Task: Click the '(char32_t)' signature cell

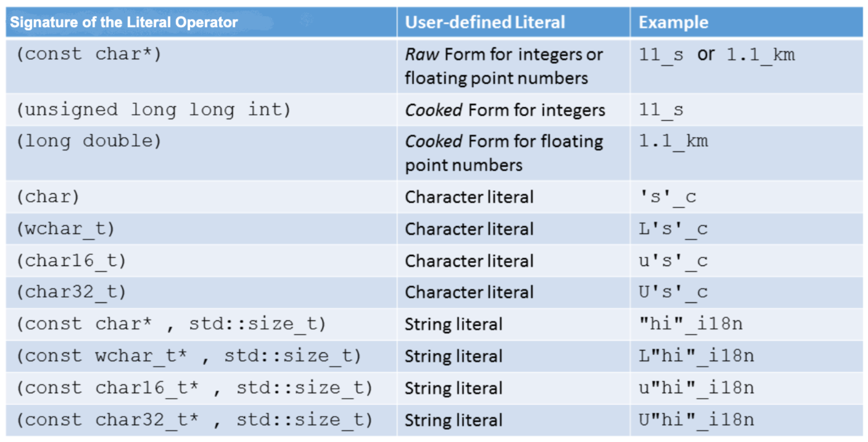Action: click(71, 292)
